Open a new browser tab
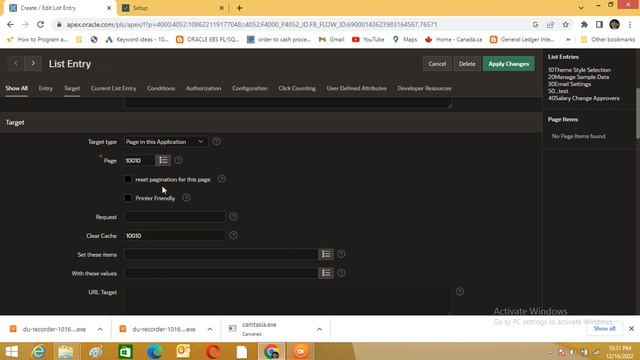The height and width of the screenshot is (360, 640). [240, 8]
